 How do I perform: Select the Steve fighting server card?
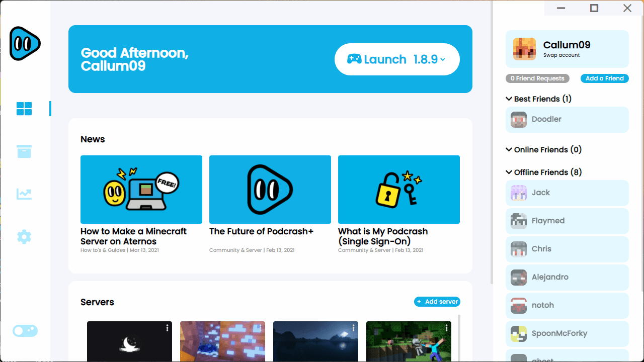pos(409,341)
